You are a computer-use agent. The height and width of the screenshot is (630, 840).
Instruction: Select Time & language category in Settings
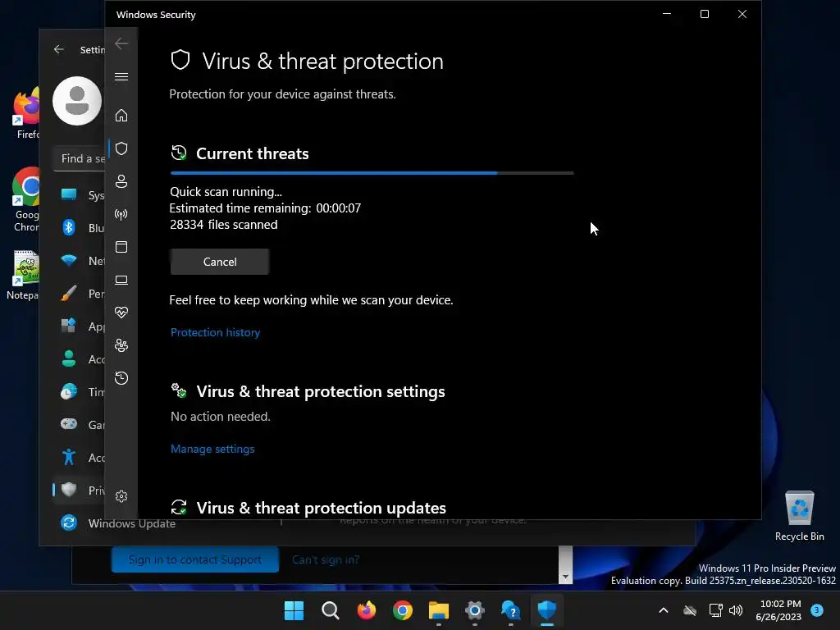tap(80, 392)
